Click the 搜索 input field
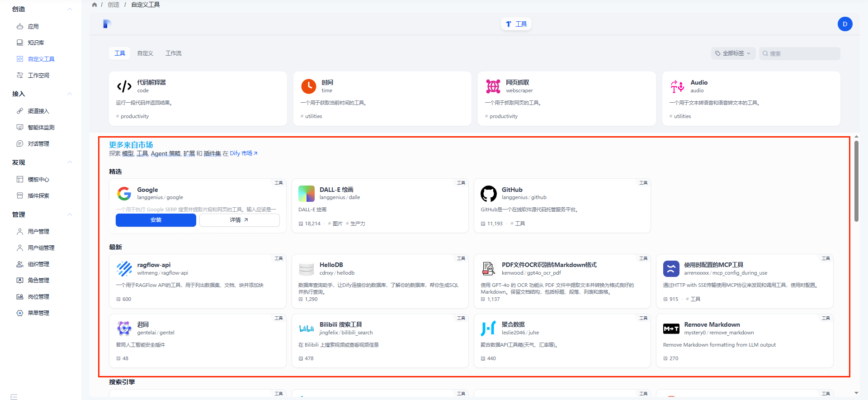Image resolution: width=868 pixels, height=400 pixels. [800, 53]
